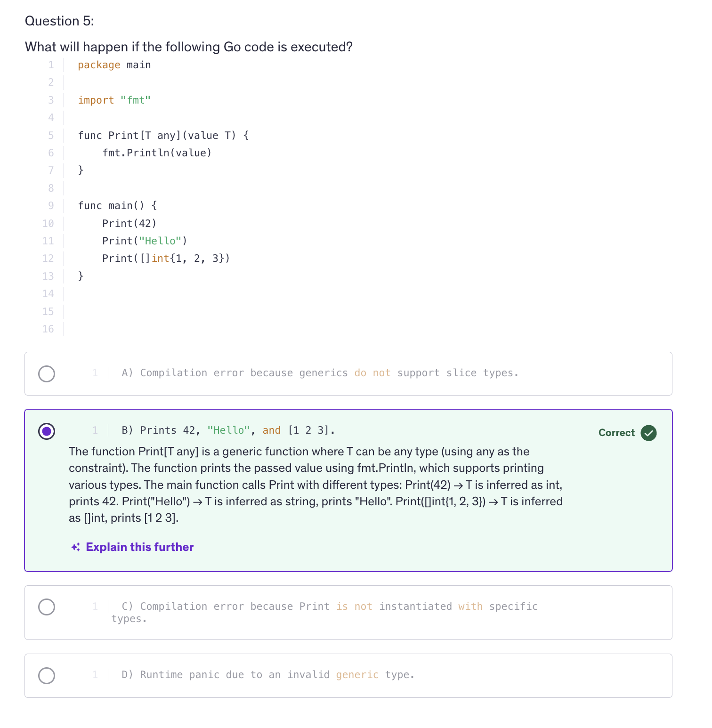Click the Print("Hello") line in the code

click(x=144, y=241)
